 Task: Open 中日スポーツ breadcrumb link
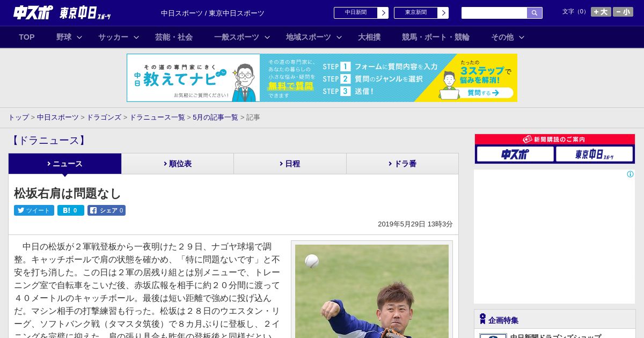(x=58, y=117)
